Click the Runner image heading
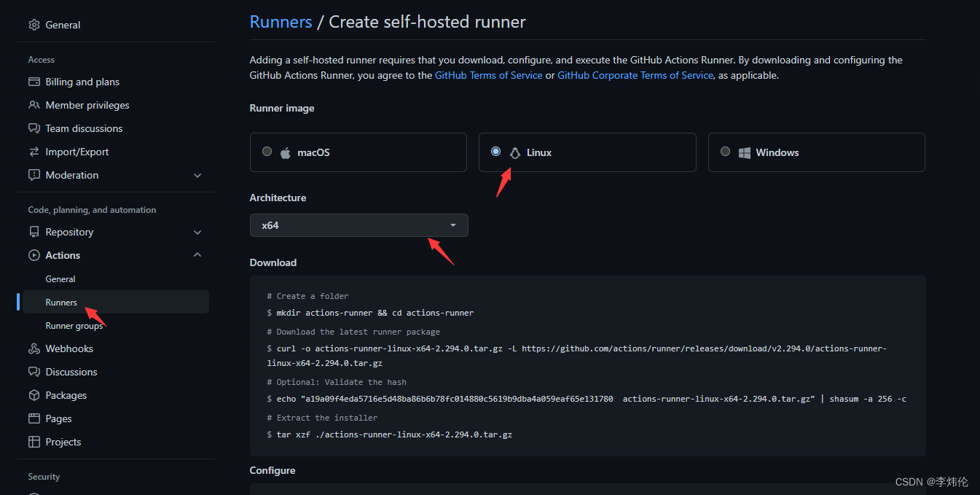Screen dimensions: 980x495 (282, 108)
